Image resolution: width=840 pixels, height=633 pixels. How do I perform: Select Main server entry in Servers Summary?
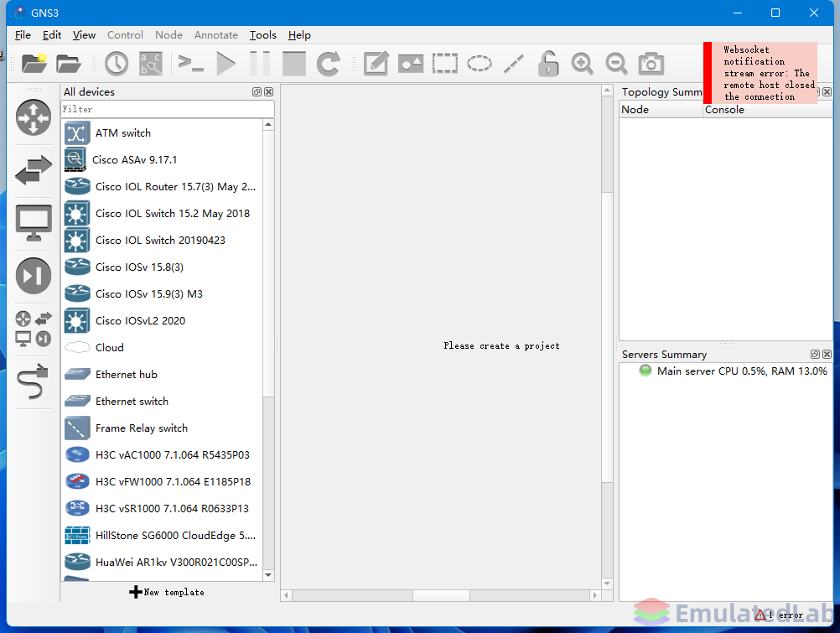coord(733,371)
